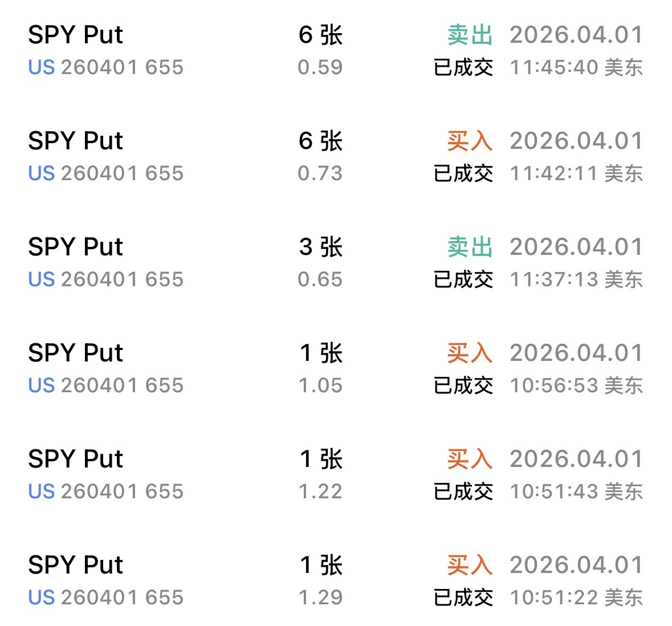Open the sell order filled at 11:45:40
Screen dimensions: 672x626
(x=336, y=51)
